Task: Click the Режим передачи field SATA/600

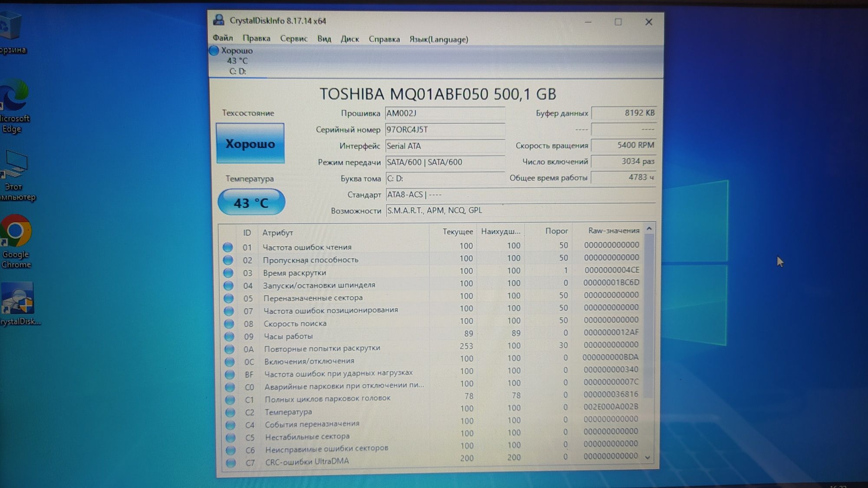Action: pyautogui.click(x=445, y=162)
